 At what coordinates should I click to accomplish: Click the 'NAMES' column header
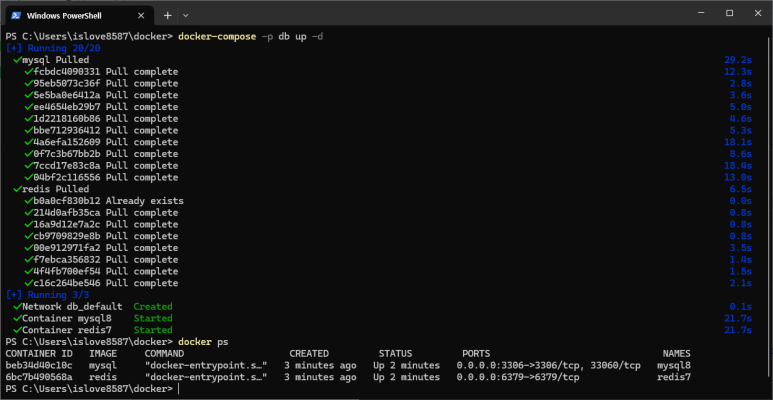pyautogui.click(x=676, y=354)
